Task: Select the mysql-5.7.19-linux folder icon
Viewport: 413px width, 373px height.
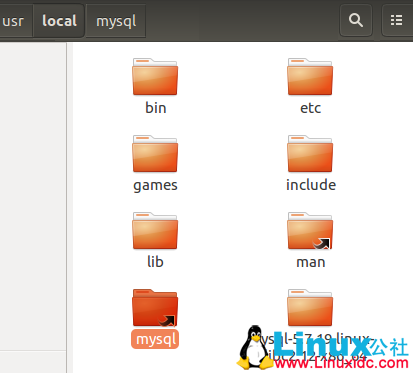Action: tap(310, 308)
